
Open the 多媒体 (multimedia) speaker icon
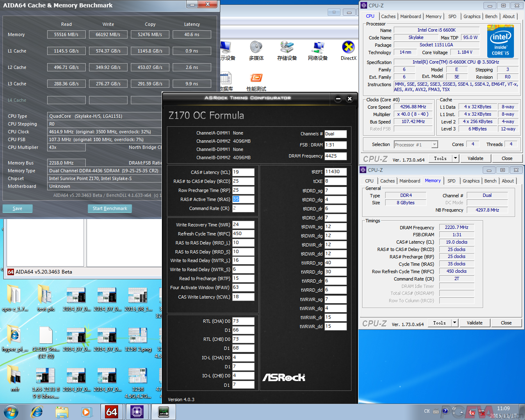pyautogui.click(x=256, y=50)
